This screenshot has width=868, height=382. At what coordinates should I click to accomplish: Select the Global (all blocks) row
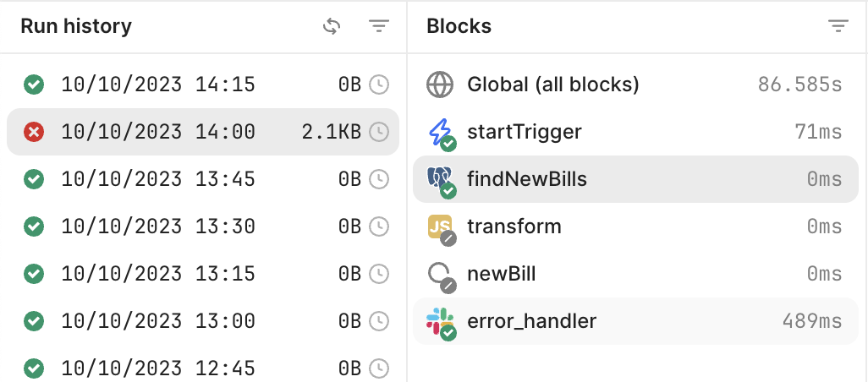coord(635,85)
